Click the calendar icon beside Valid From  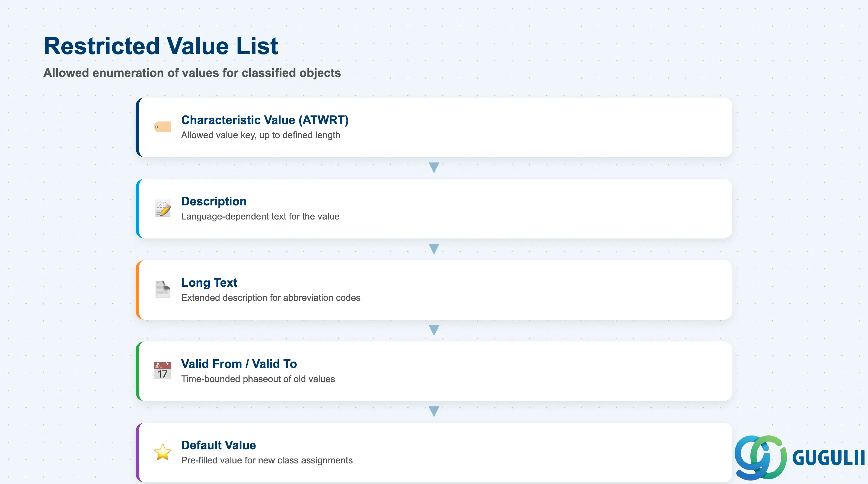pyautogui.click(x=163, y=370)
